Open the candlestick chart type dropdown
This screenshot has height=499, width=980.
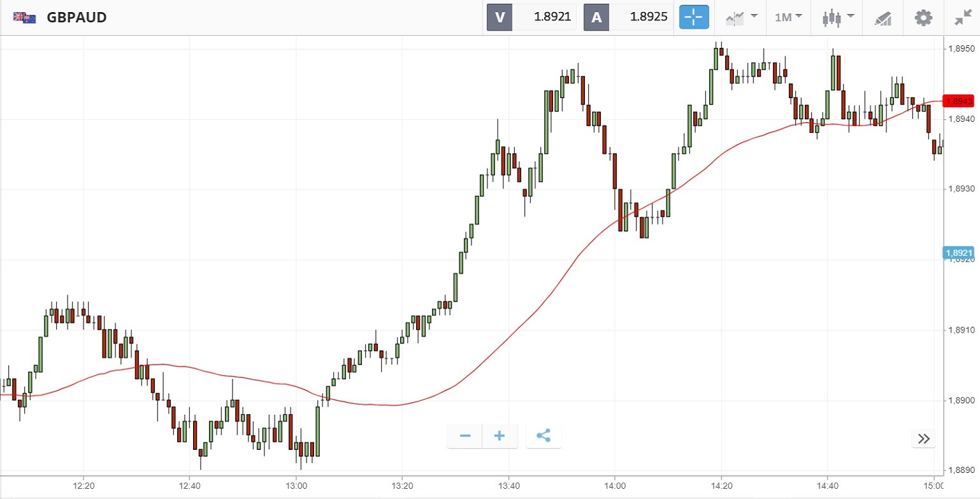[x=837, y=17]
